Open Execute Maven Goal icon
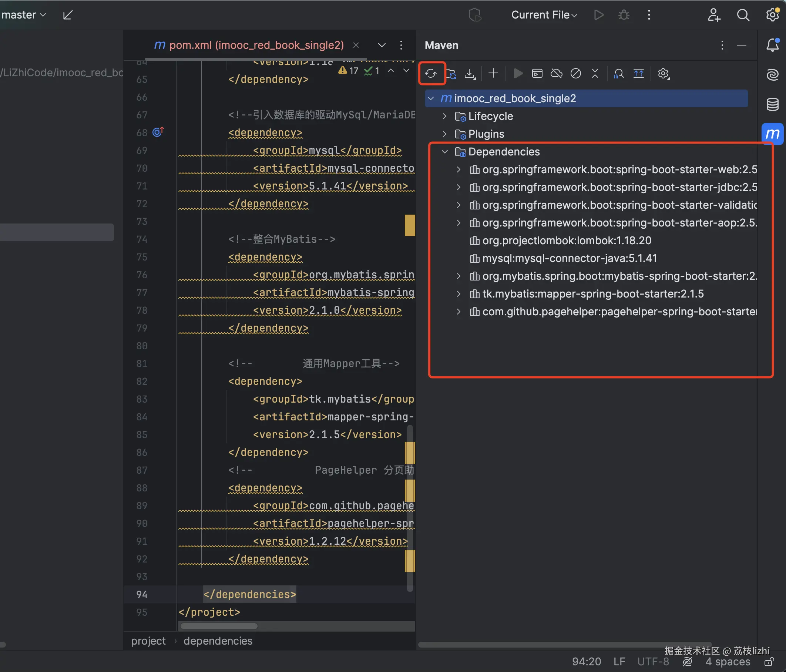The width and height of the screenshot is (786, 672). tap(537, 73)
